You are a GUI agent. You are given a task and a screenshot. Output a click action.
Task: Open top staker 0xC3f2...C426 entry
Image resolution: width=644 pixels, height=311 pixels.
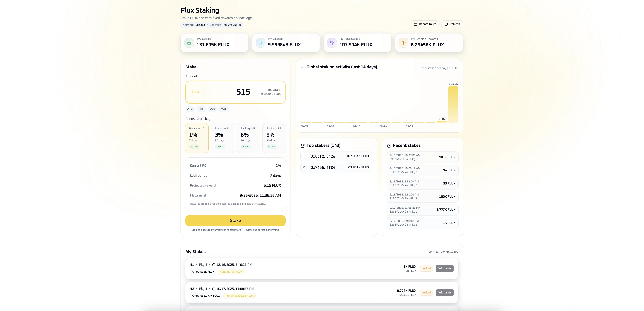pos(336,156)
